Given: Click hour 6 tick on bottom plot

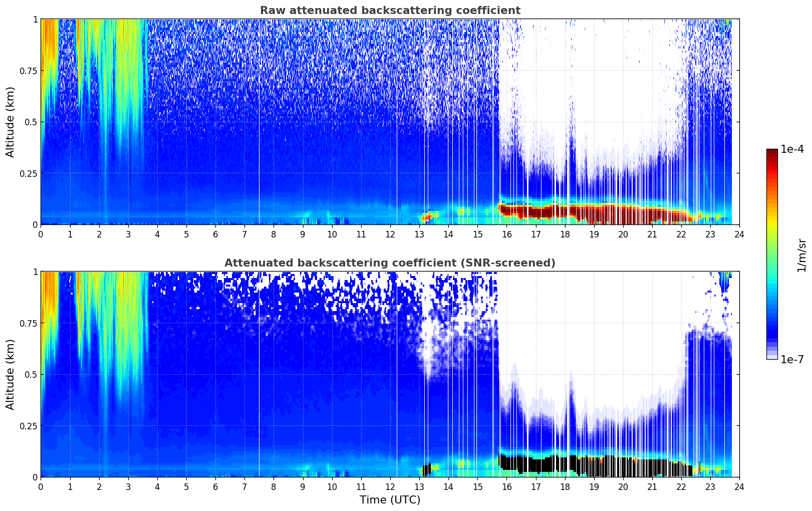Looking at the screenshot, I should point(215,486).
